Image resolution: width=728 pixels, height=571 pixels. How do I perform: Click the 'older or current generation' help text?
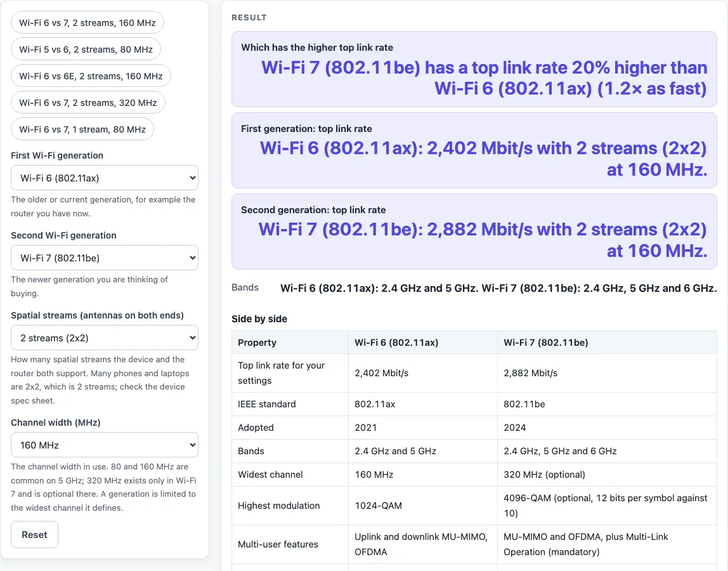pos(103,206)
